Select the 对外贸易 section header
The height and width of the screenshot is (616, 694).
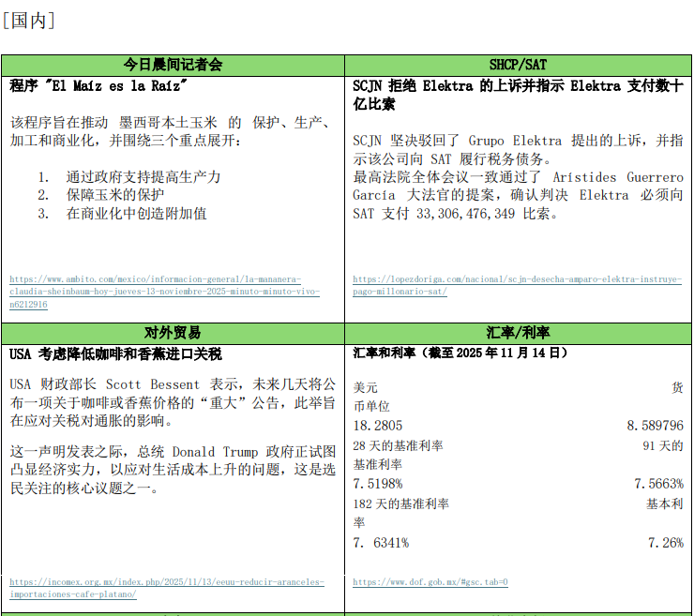(173, 333)
